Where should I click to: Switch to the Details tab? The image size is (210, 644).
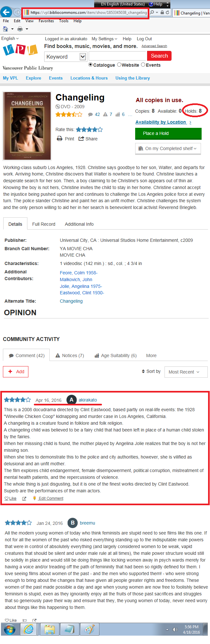tap(15, 224)
